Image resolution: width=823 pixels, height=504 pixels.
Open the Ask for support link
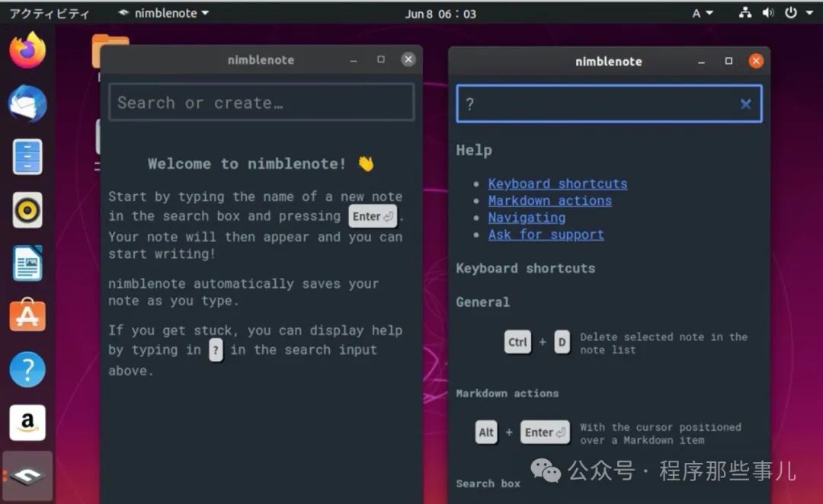pyautogui.click(x=546, y=234)
